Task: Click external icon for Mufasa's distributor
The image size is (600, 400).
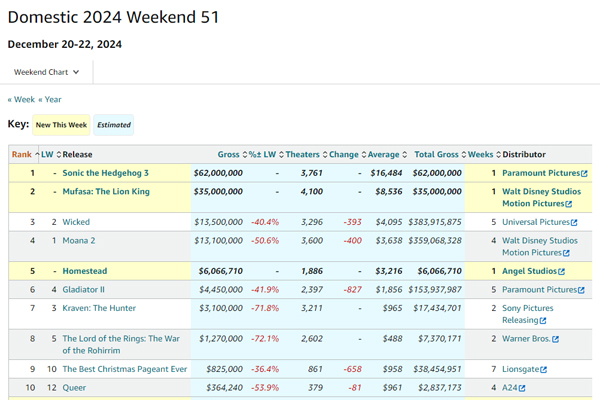Action: pos(569,204)
